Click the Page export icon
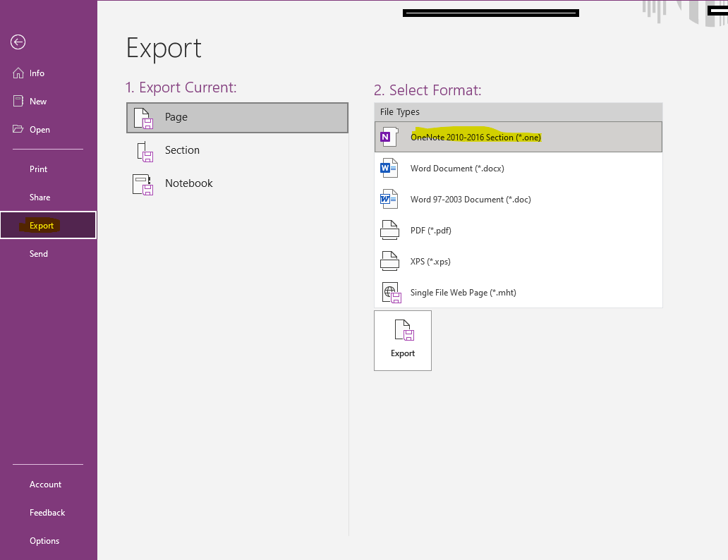 click(143, 118)
